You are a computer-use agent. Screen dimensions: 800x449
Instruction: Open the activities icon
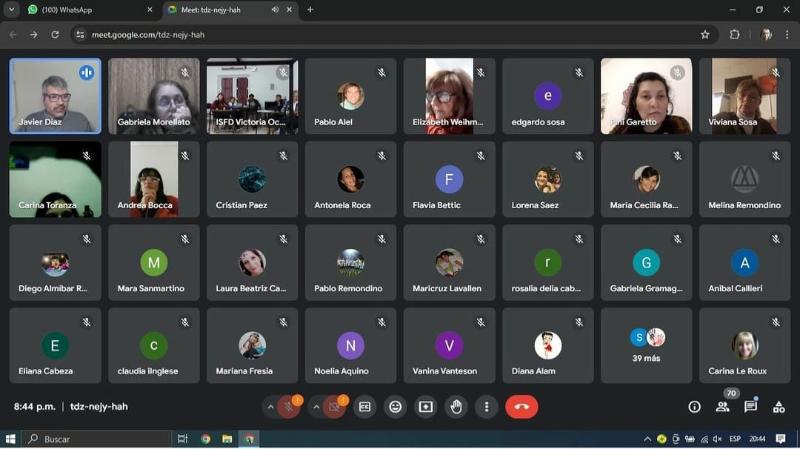(778, 407)
